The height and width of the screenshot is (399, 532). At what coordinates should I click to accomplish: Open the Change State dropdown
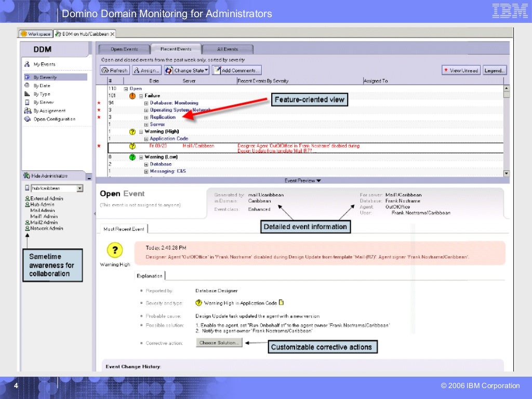click(187, 70)
